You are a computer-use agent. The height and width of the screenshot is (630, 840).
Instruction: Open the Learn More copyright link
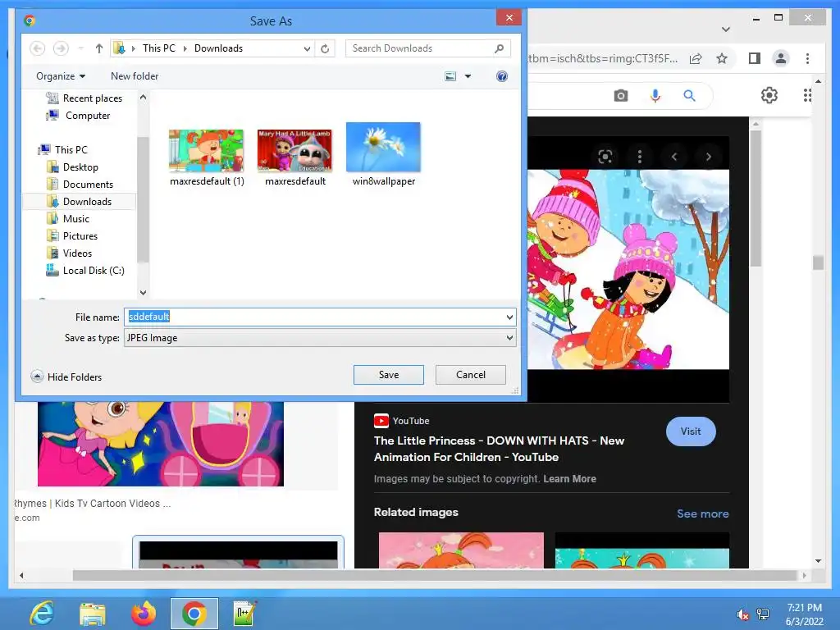tap(569, 478)
